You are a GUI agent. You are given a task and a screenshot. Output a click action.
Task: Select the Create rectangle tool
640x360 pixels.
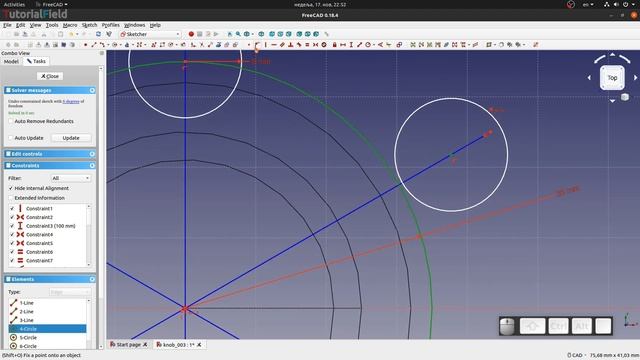pyautogui.click(x=162, y=44)
